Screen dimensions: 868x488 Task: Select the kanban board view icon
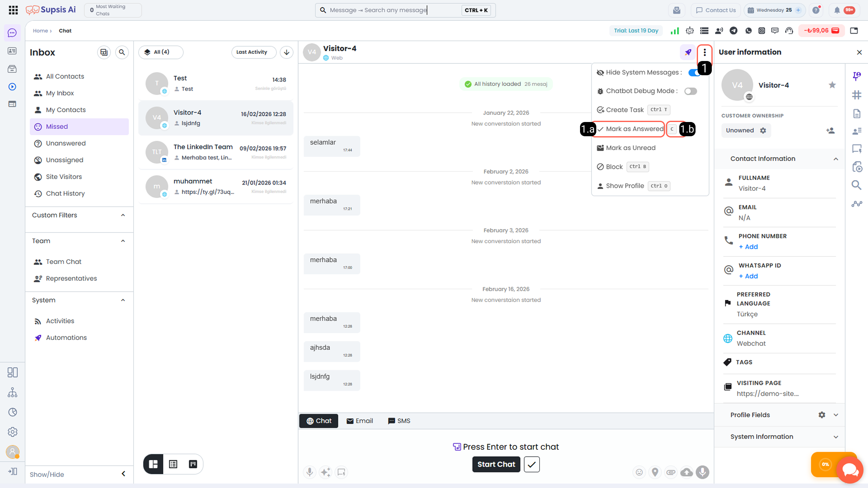click(193, 464)
